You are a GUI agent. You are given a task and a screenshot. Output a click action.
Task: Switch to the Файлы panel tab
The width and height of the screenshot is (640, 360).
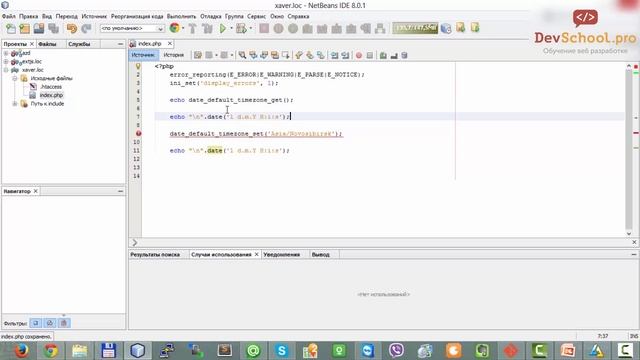tap(47, 44)
